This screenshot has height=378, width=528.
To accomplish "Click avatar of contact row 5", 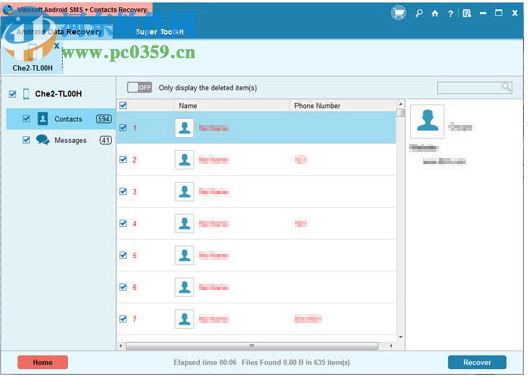I will pyautogui.click(x=184, y=255).
